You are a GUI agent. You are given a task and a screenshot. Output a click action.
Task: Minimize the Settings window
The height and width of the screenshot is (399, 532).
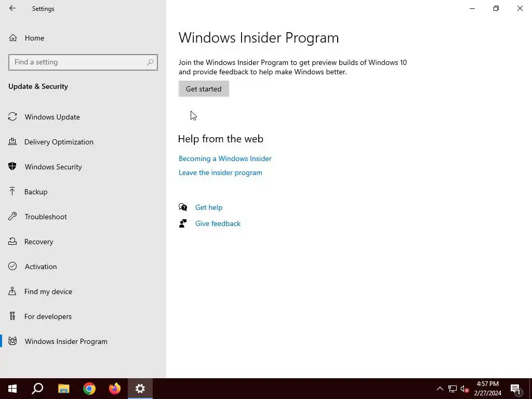[x=472, y=8]
